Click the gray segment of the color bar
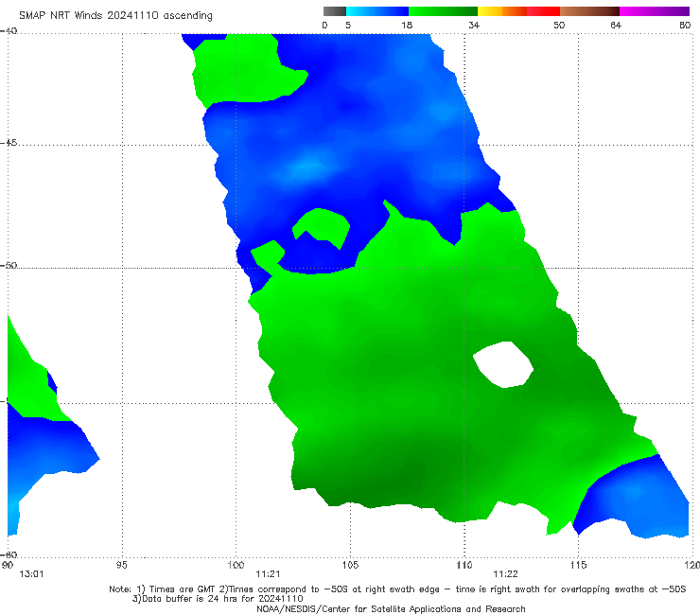Viewport: 700px width, 615px height. [335, 11]
